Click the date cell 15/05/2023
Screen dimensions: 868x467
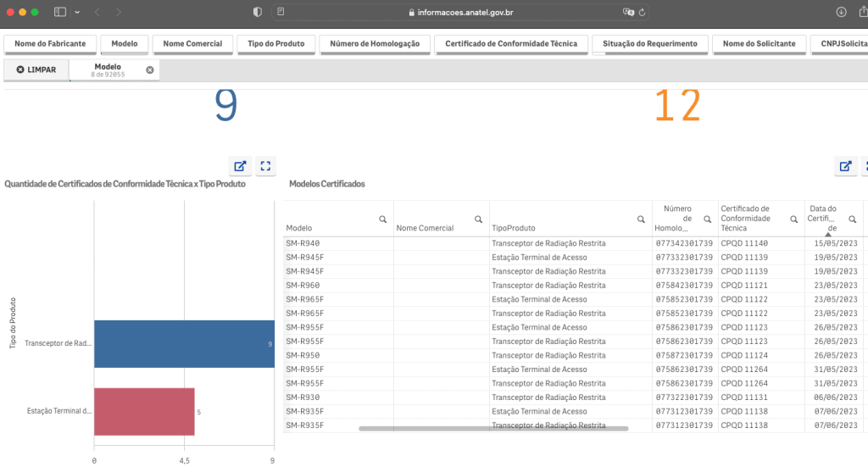(x=835, y=243)
